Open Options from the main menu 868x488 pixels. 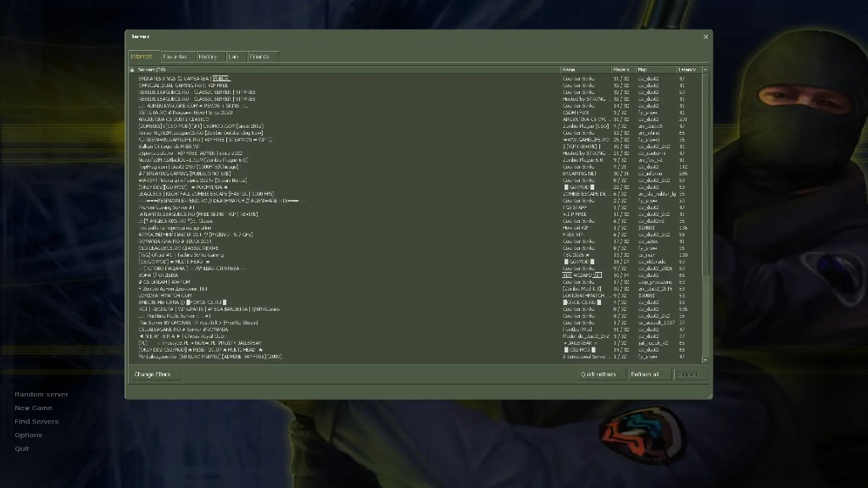coord(28,435)
